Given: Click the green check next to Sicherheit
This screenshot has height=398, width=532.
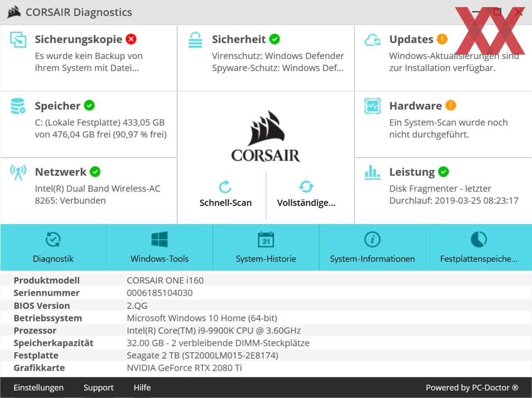Looking at the screenshot, I should pyautogui.click(x=275, y=39).
